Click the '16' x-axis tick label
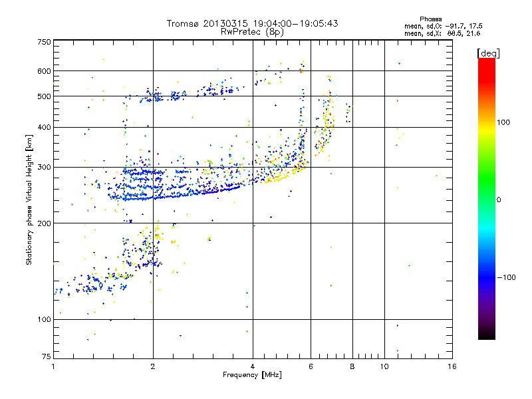Image resolution: width=532 pixels, height=399 pixels. coord(452,366)
